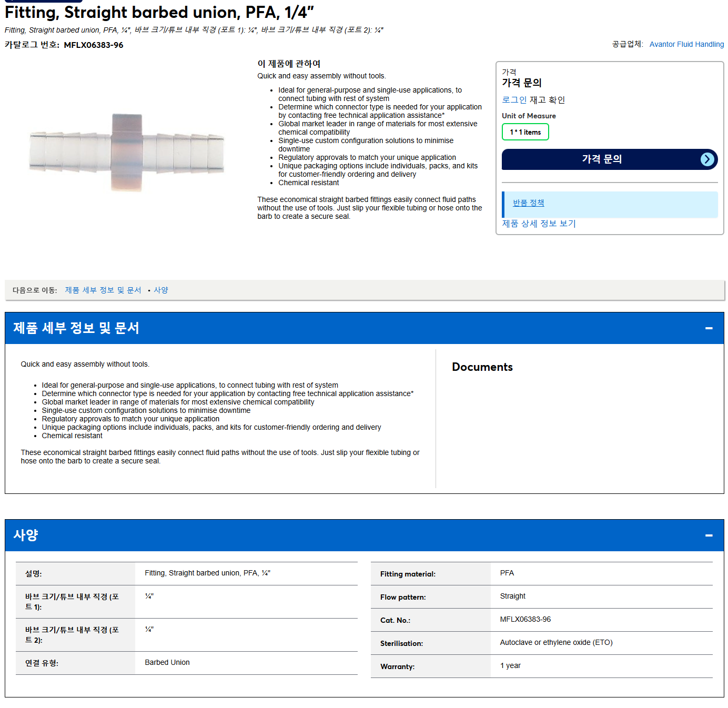Open the 반품 정책 link
This screenshot has width=728, height=708.
[x=528, y=203]
